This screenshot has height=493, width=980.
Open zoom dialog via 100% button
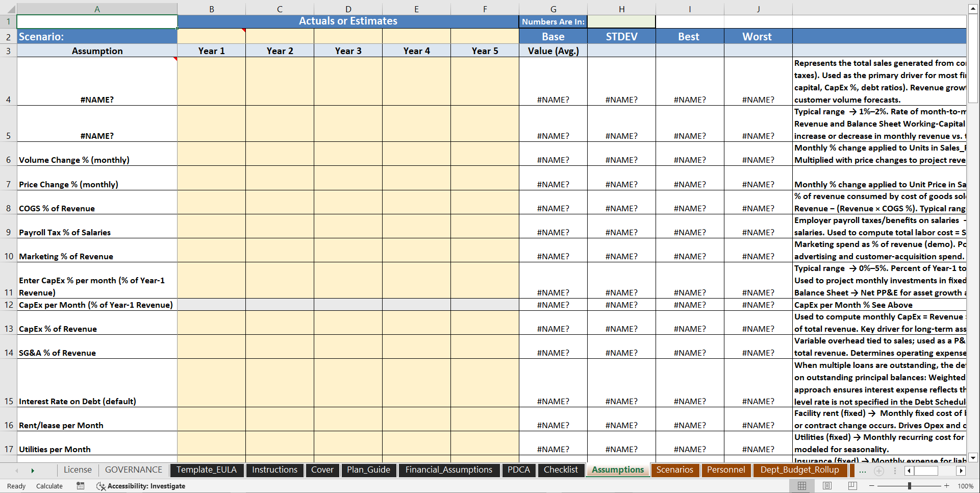(x=965, y=486)
